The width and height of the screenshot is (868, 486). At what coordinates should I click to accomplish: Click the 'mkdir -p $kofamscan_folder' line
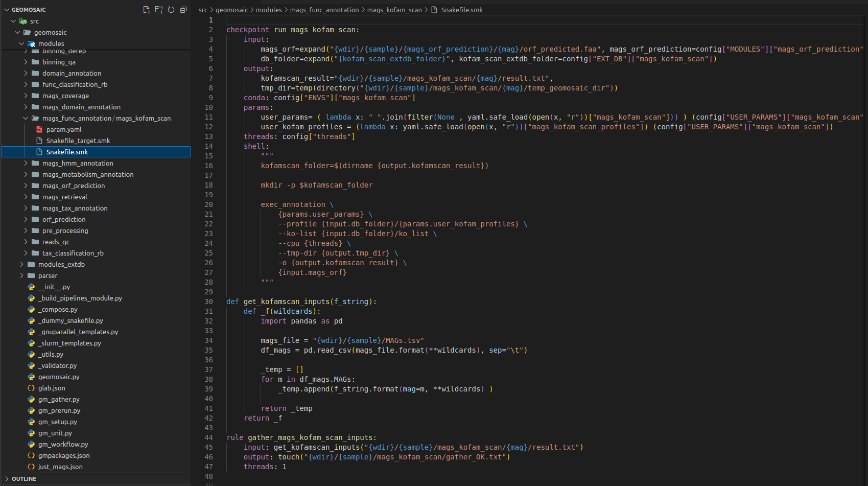click(316, 185)
